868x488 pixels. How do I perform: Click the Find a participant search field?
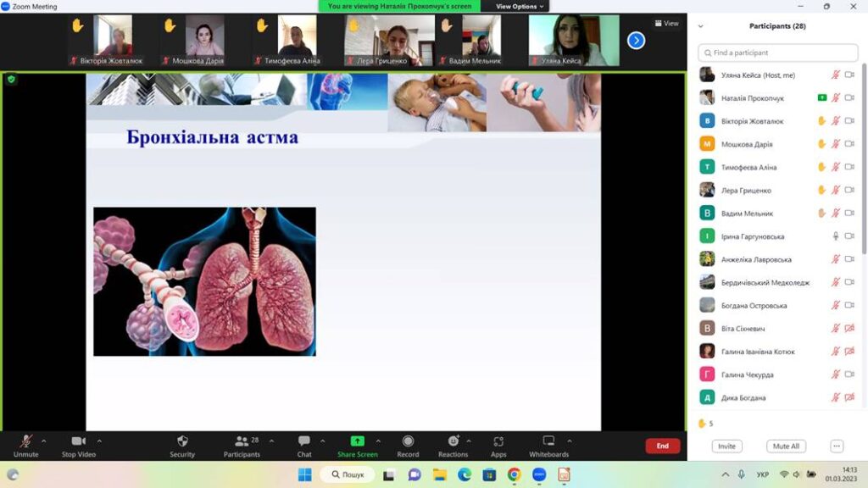pyautogui.click(x=777, y=53)
